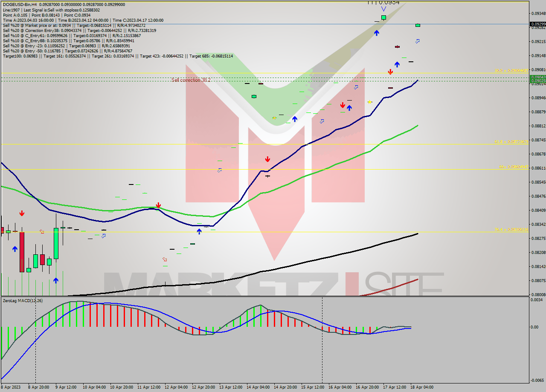Select the 76.4 Fibonacci level label
Screen dimensions: 546x392
511,229
